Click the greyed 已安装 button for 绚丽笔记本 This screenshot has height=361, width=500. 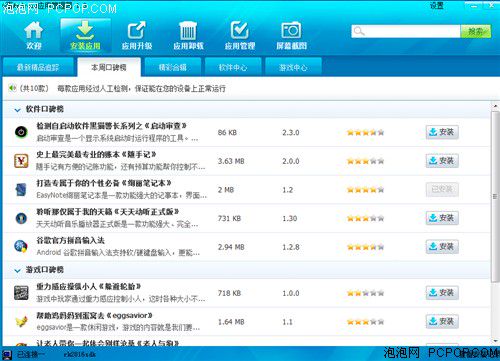[442, 189]
